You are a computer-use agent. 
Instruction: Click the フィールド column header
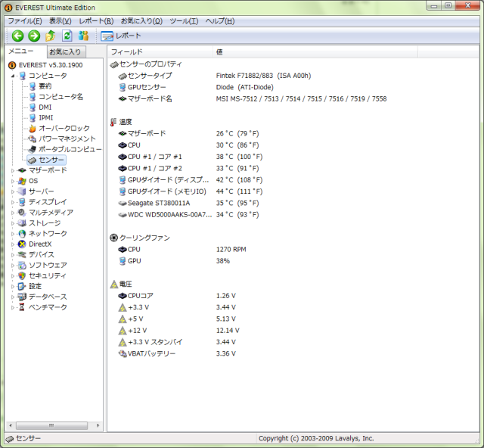(x=160, y=52)
